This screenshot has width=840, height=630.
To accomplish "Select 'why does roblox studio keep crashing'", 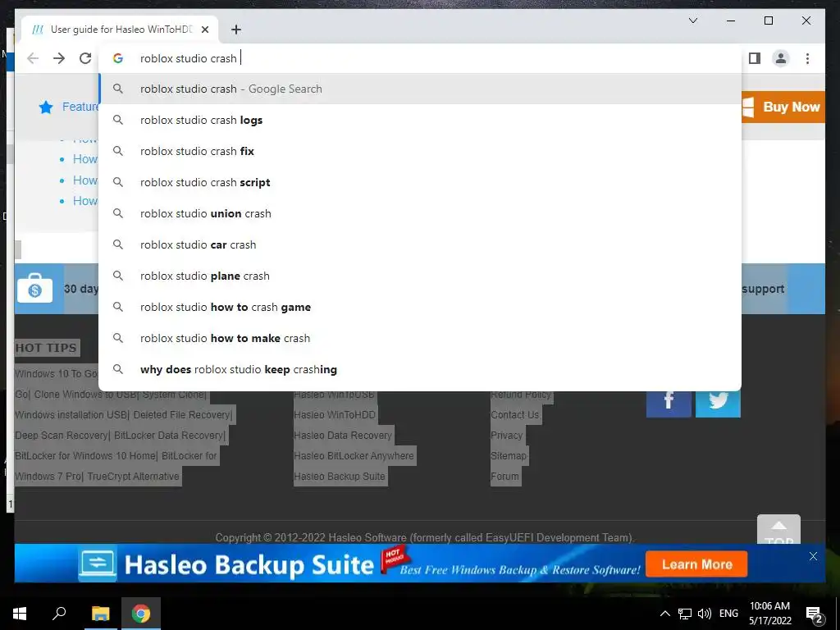I will click(421, 369).
